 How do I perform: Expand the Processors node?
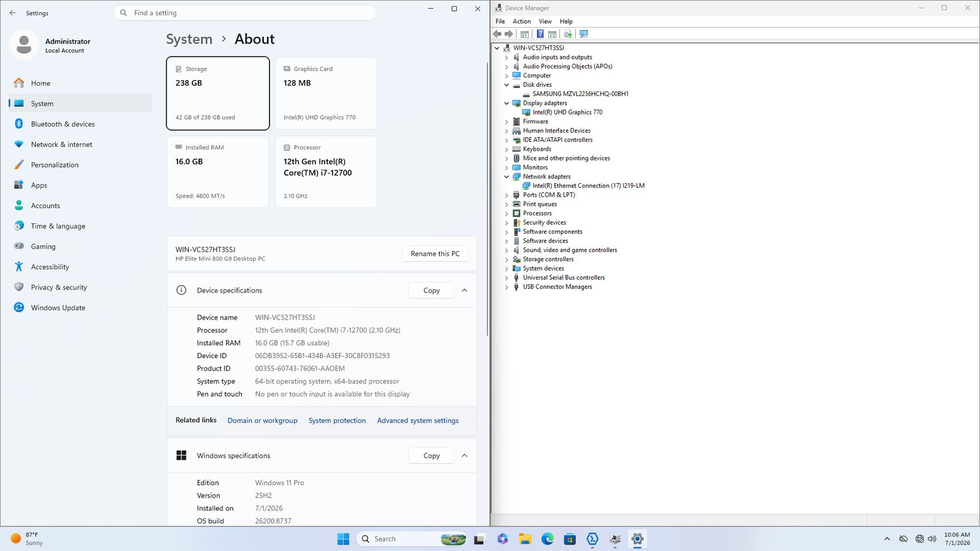pos(507,213)
